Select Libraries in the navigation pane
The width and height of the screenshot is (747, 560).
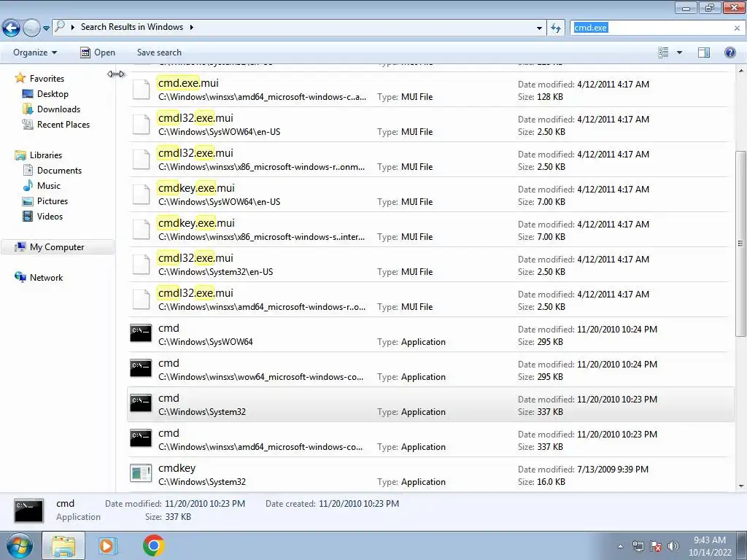pyautogui.click(x=46, y=155)
